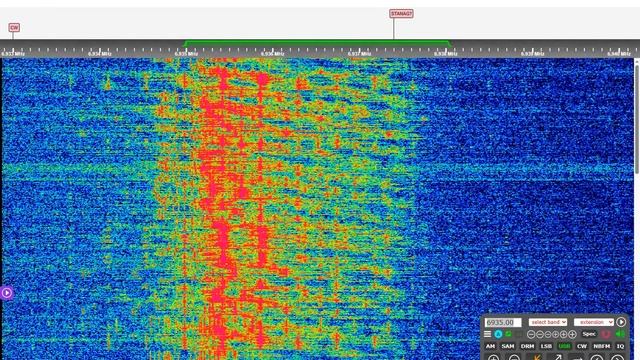Click the largest frequency step-down minus button
Viewport: 640px width, 360px height.
[531, 334]
